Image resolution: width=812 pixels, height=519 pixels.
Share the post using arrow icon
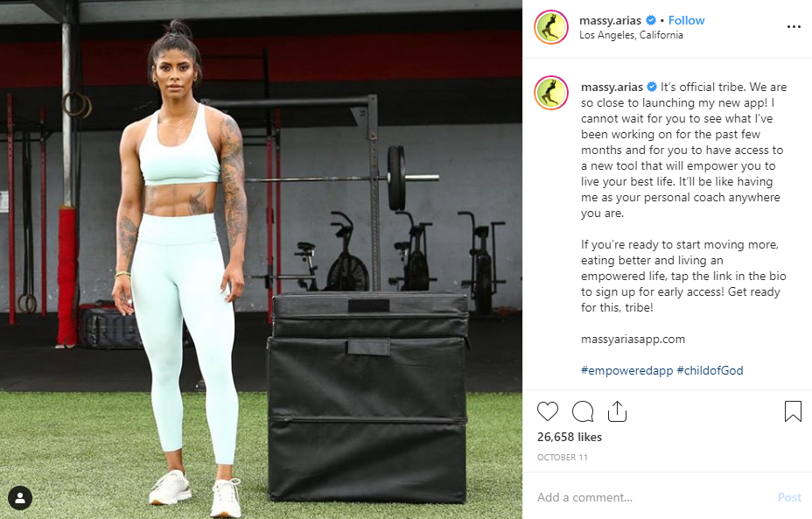pos(617,411)
